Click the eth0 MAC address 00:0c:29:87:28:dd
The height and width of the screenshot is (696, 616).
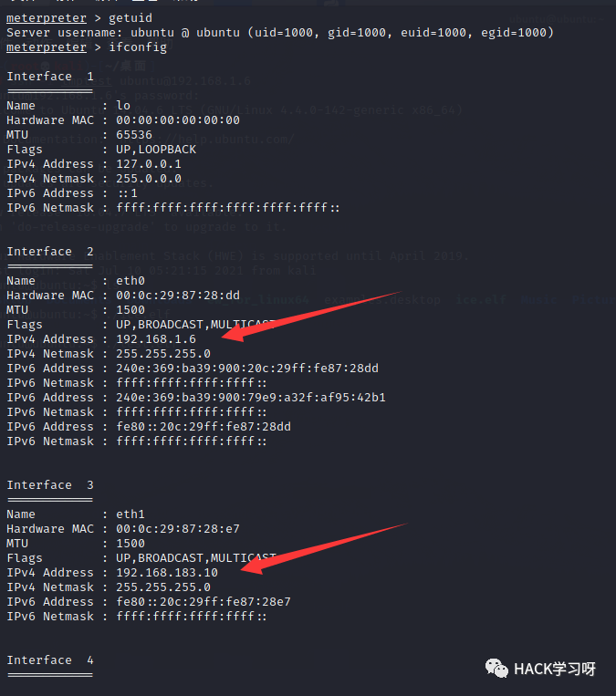(x=178, y=296)
